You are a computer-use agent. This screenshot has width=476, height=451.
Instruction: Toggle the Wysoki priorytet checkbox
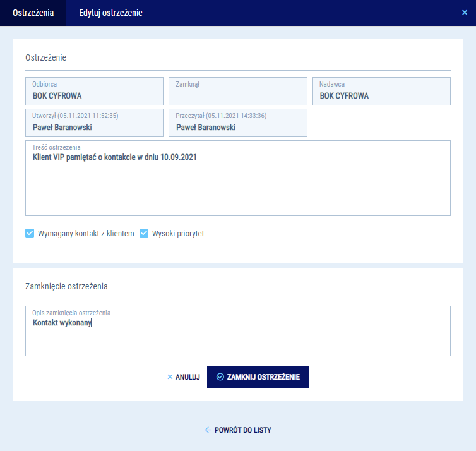[x=144, y=233]
